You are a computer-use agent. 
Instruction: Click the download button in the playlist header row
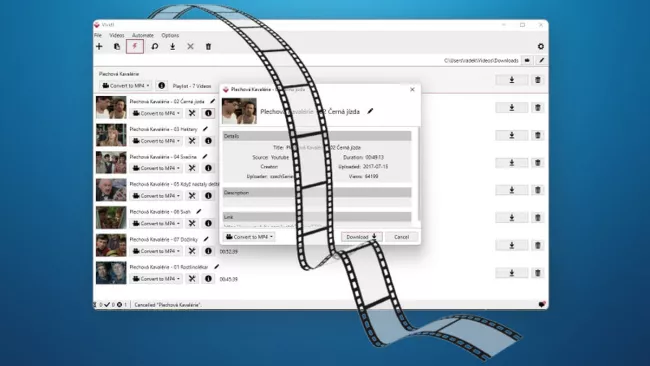click(512, 80)
